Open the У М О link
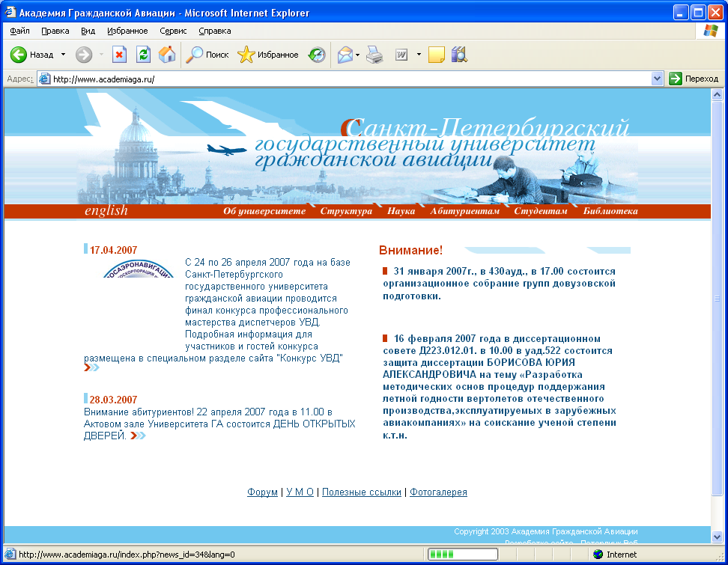The height and width of the screenshot is (565, 728). click(300, 492)
